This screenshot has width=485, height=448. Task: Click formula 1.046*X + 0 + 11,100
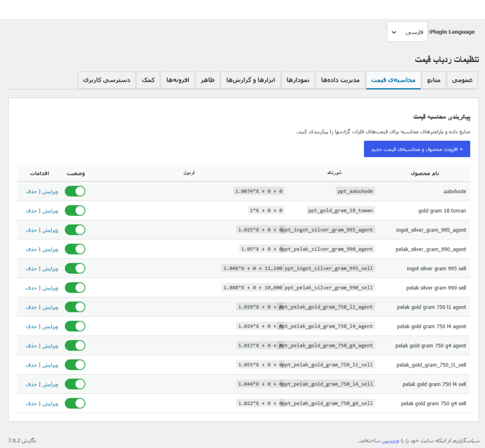[x=252, y=269]
